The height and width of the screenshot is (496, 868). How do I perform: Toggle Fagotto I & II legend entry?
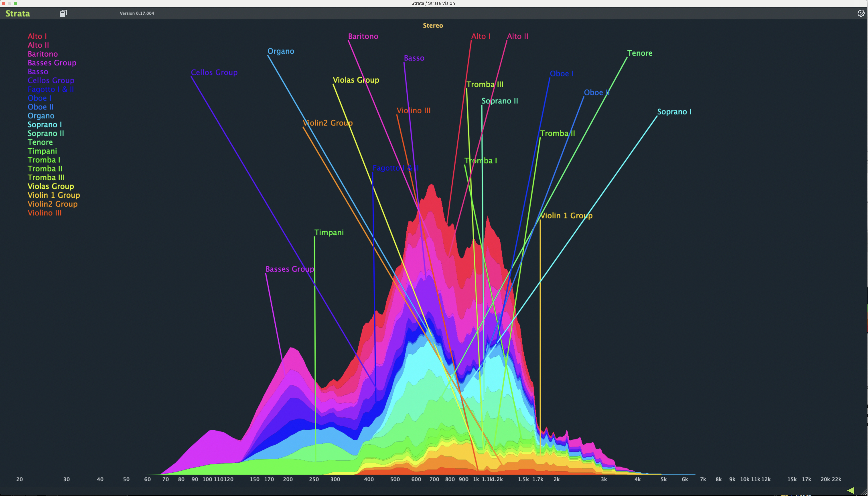(x=51, y=89)
